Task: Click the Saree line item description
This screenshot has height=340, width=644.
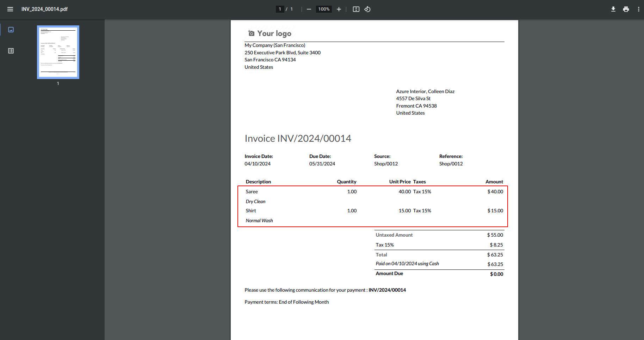Action: 252,192
